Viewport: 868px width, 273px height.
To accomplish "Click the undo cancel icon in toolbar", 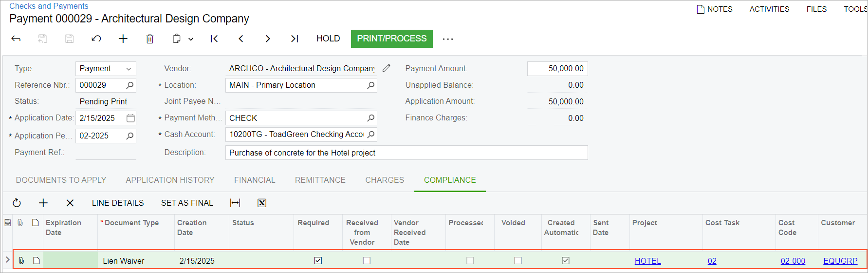I will point(96,39).
